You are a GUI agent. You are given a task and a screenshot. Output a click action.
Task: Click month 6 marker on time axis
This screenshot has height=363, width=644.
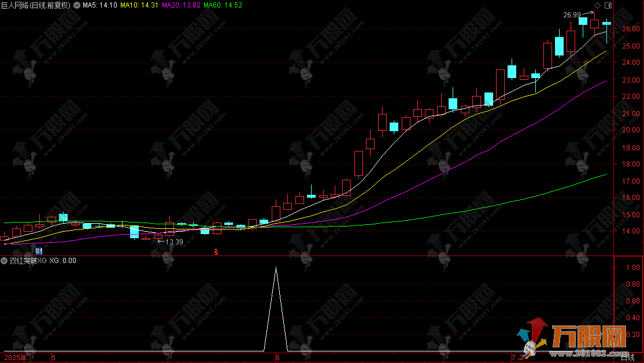pyautogui.click(x=277, y=358)
